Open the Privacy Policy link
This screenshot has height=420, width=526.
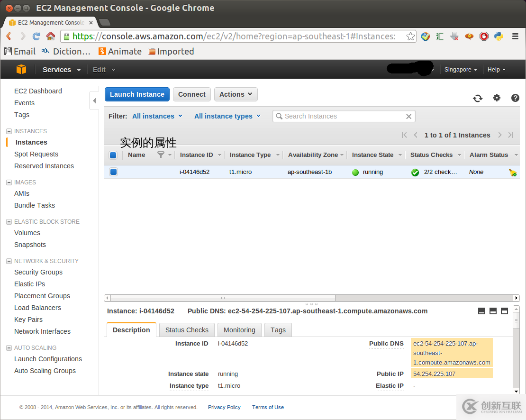click(x=224, y=407)
